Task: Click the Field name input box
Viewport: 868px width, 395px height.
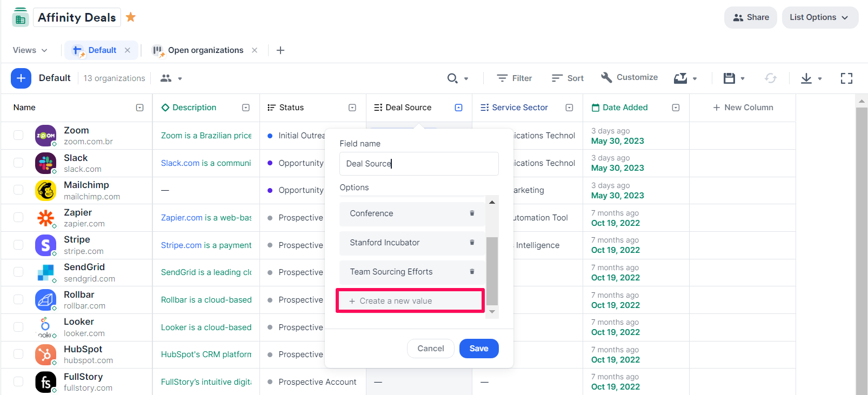Action: click(x=419, y=164)
